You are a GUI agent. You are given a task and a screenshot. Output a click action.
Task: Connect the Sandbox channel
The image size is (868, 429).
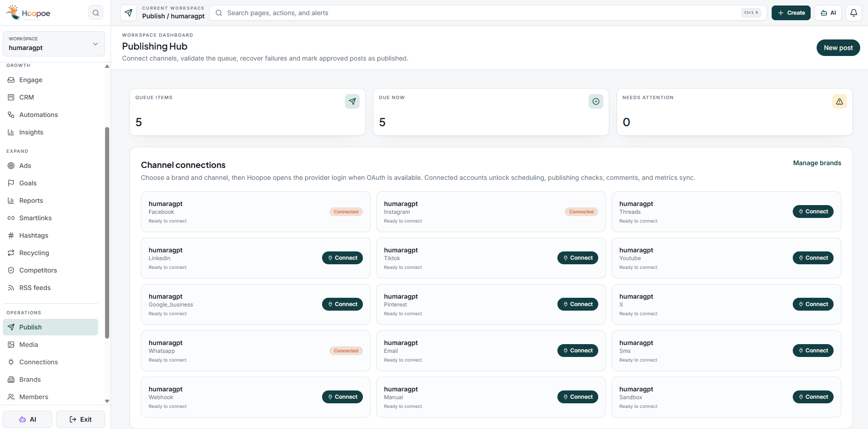click(813, 397)
